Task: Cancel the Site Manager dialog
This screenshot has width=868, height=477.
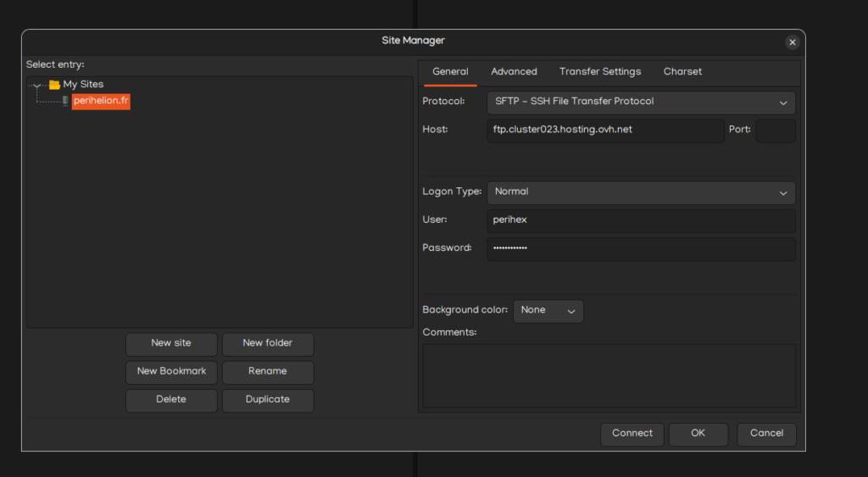Action: pyautogui.click(x=766, y=434)
